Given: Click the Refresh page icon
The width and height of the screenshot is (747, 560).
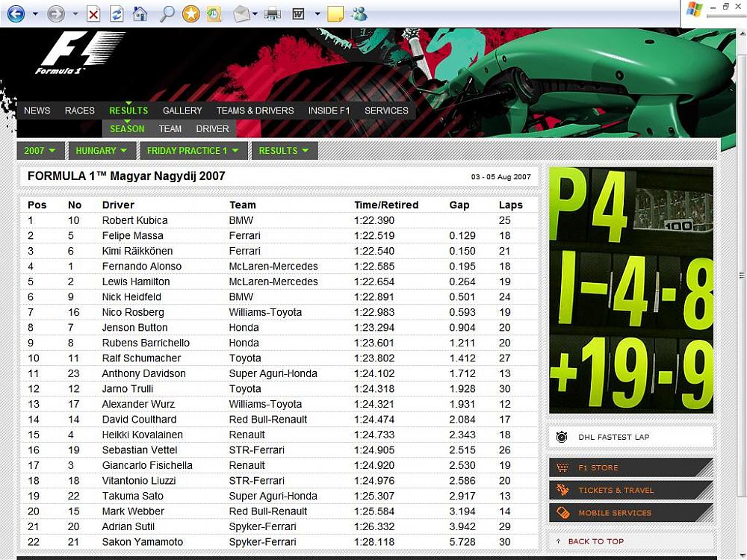Looking at the screenshot, I should [117, 14].
